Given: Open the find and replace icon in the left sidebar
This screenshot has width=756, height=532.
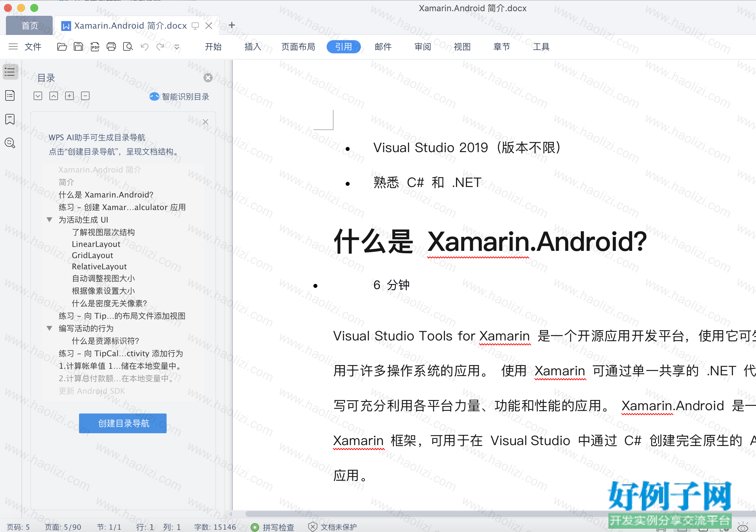Looking at the screenshot, I should [x=10, y=143].
